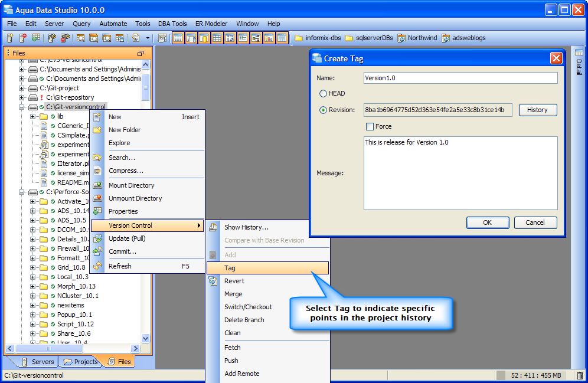Click the toolbar icon with green circle and grid
Screen dimensions: 588x383
(x=36, y=38)
